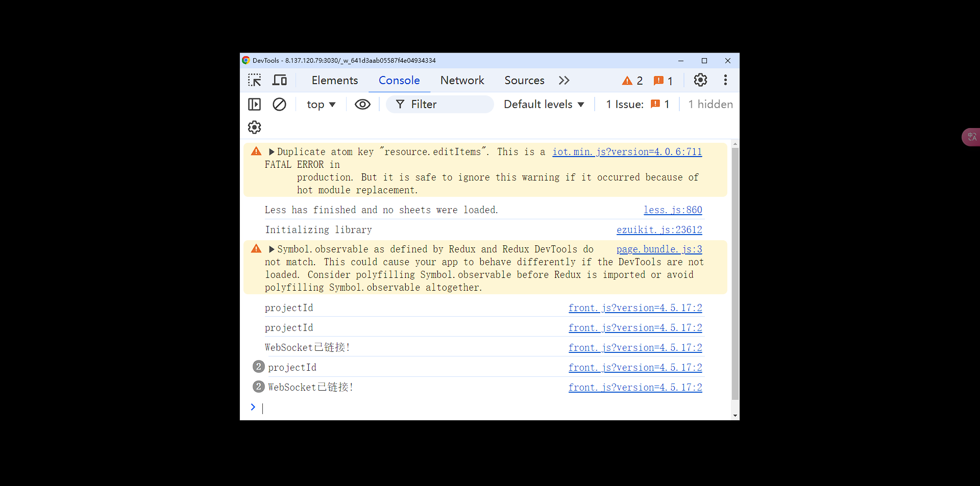
Task: Click the scrollbar down arrow
Action: pyautogui.click(x=735, y=416)
